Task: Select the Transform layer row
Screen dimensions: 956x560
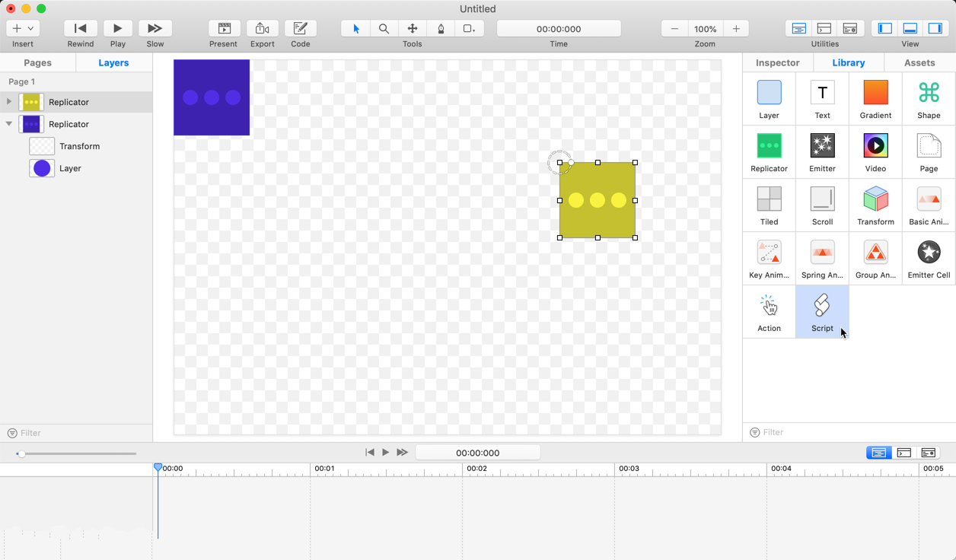Action: (x=76, y=146)
